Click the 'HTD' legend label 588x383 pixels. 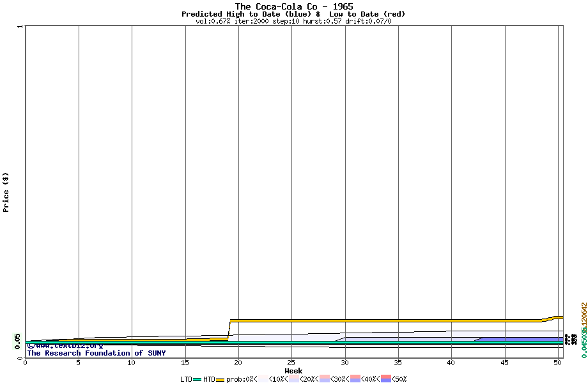coord(209,379)
